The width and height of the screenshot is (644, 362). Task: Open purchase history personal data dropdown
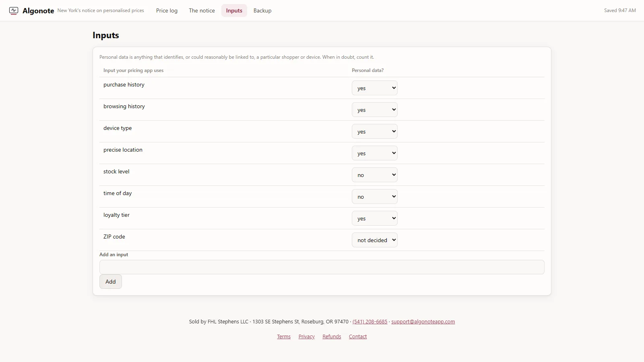(374, 88)
